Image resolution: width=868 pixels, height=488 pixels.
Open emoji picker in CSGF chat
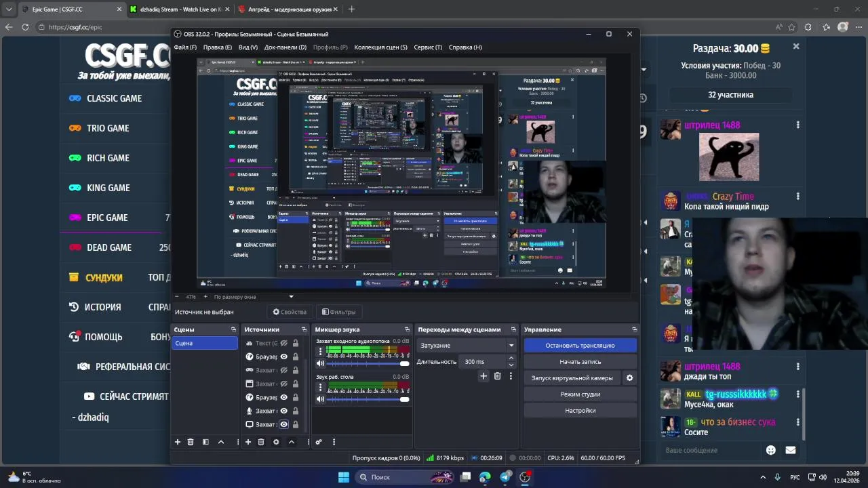coord(771,450)
